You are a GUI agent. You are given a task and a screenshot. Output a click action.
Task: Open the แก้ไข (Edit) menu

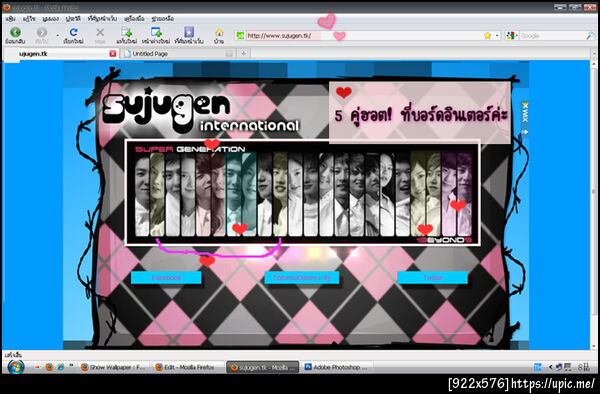point(29,18)
